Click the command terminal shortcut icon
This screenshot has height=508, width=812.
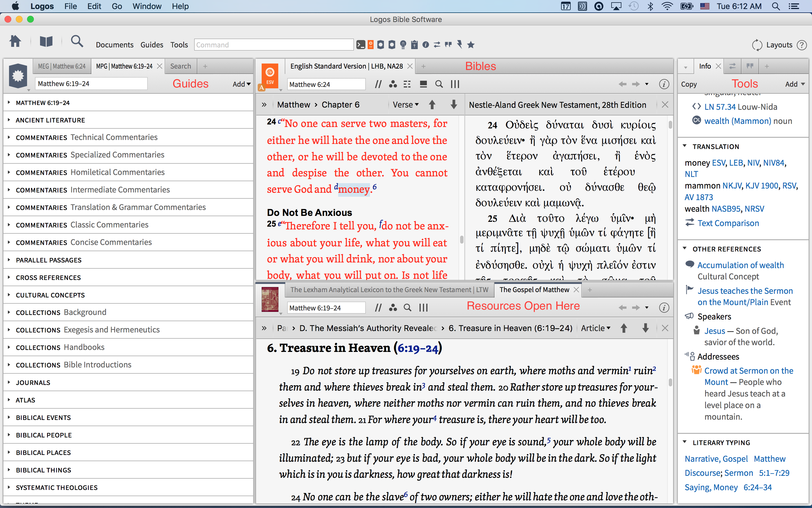click(x=361, y=45)
